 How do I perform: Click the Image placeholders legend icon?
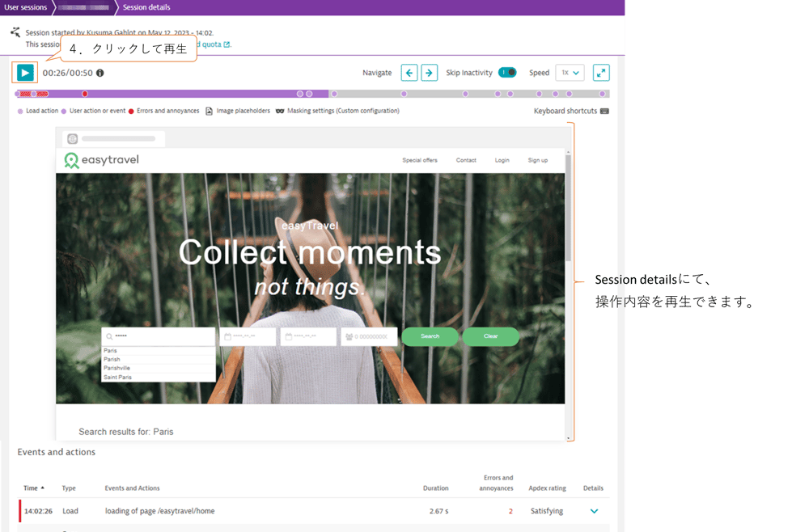tap(209, 111)
